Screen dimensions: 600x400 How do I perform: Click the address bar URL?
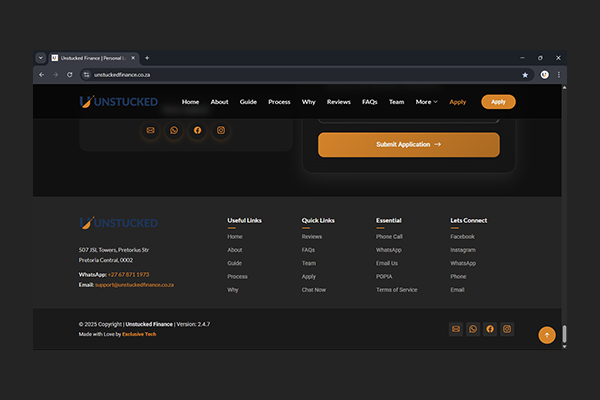coord(122,75)
